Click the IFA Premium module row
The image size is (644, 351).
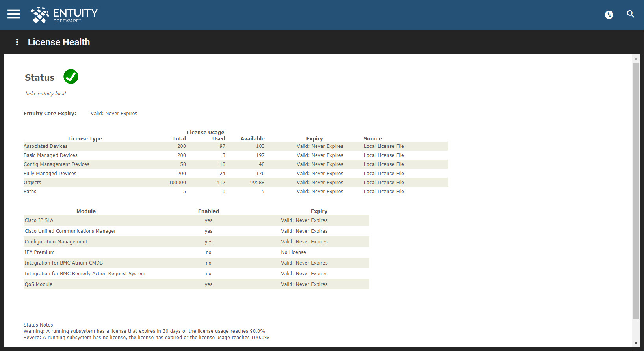click(x=197, y=252)
